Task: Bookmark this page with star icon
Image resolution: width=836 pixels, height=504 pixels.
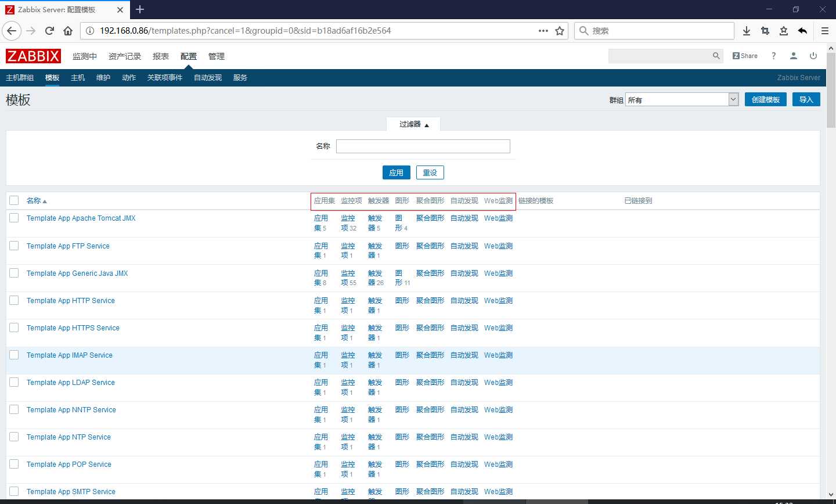Action: pyautogui.click(x=560, y=31)
